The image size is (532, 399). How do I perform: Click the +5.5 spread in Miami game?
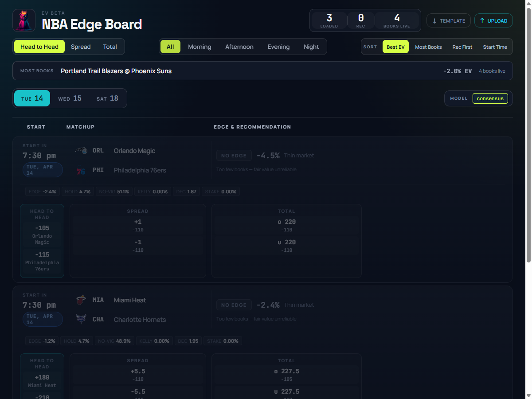[138, 374]
